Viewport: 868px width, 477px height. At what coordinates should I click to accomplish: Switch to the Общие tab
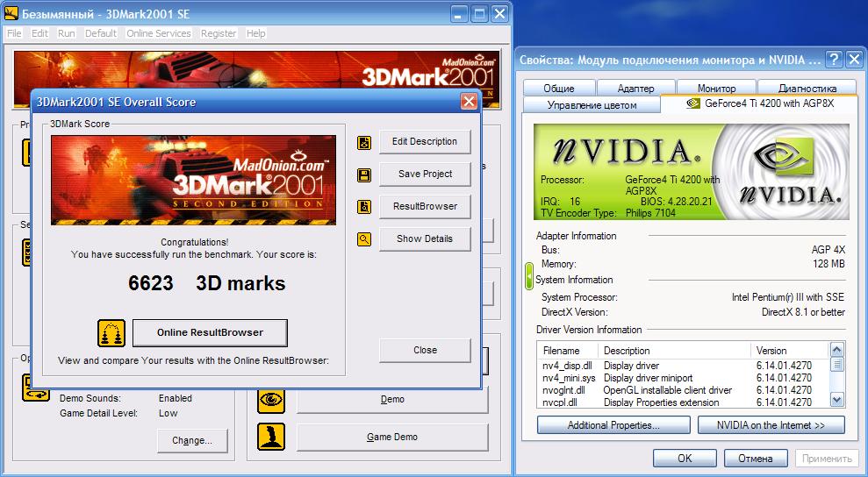[x=558, y=88]
